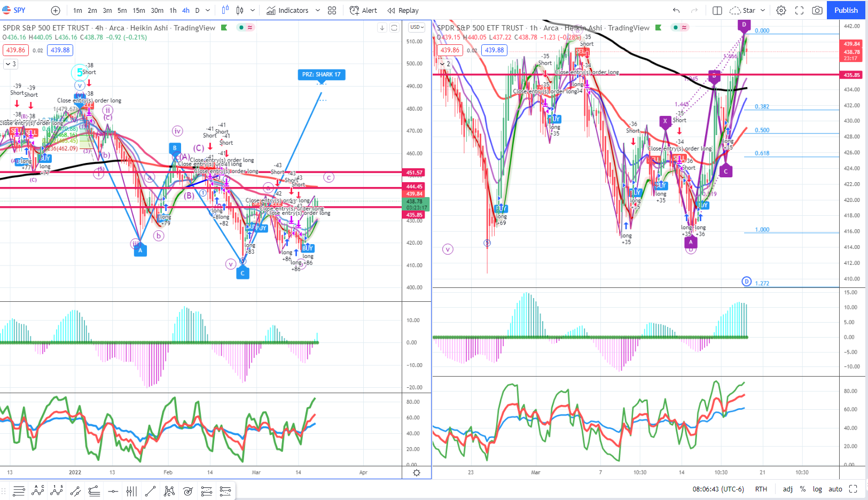Take a chart snapshot with camera icon
The height and width of the screenshot is (500, 868).
coord(817,10)
